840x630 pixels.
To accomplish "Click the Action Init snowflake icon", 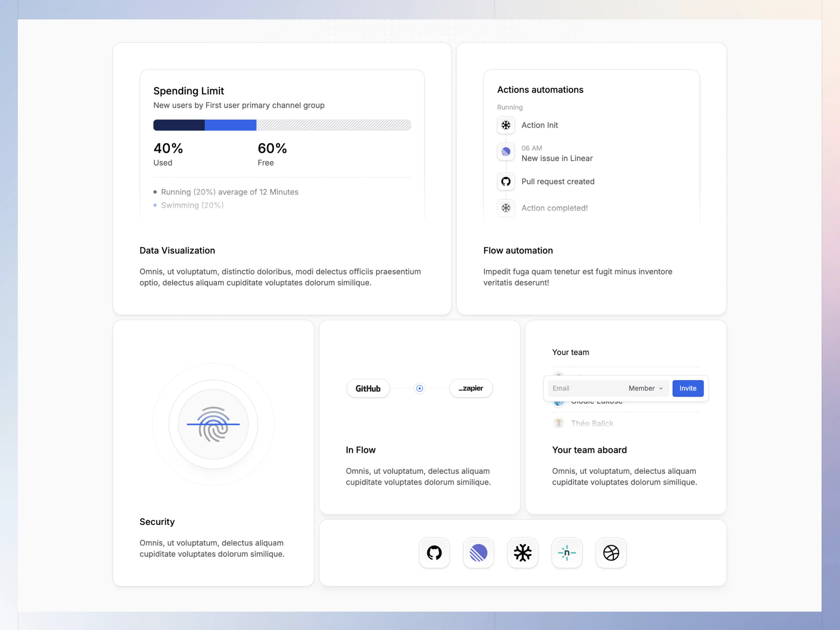I will 506,125.
